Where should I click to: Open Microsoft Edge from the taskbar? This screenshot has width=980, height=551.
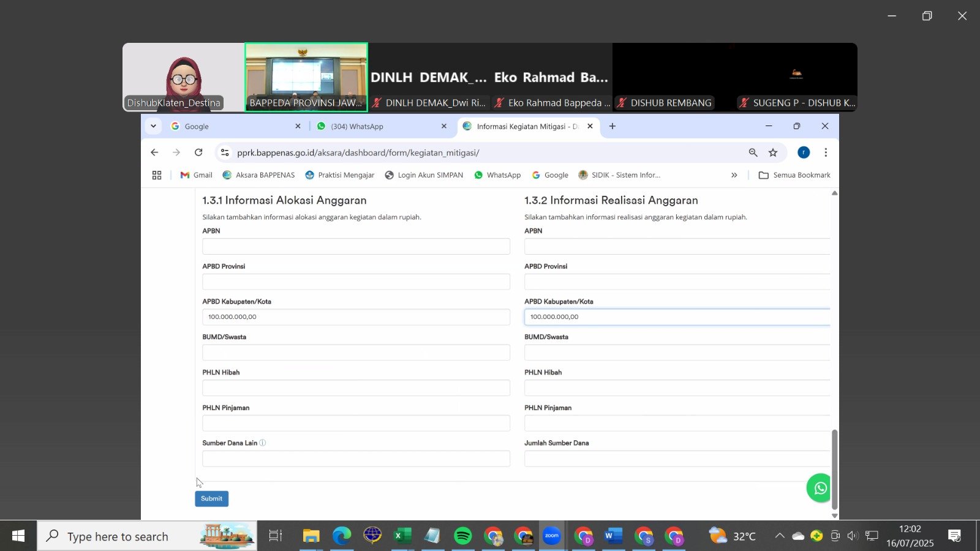pos(342,536)
